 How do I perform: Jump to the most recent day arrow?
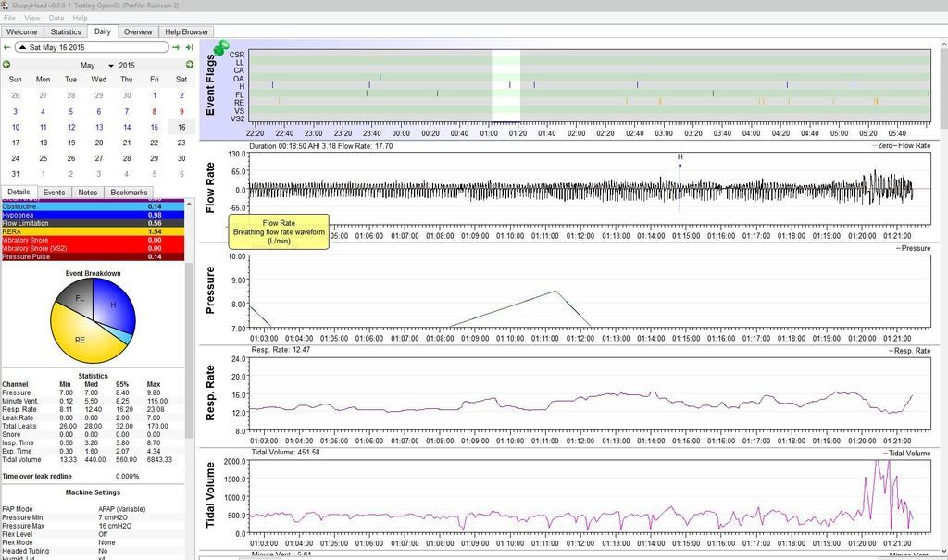click(189, 47)
